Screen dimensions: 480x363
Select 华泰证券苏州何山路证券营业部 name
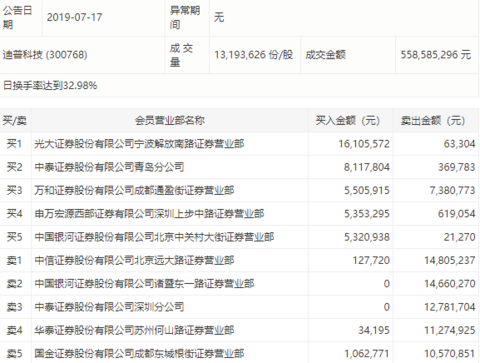(134, 330)
